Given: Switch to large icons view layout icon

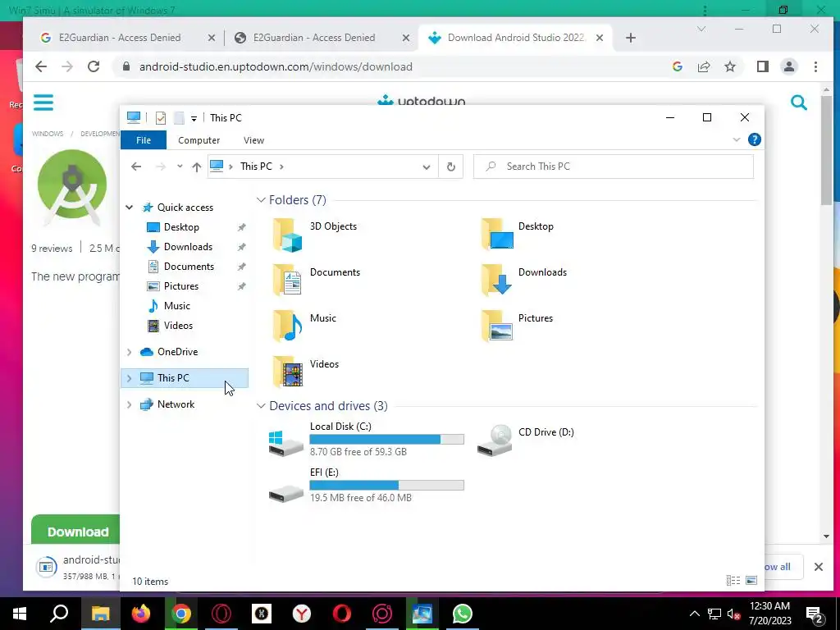Looking at the screenshot, I should (x=751, y=580).
